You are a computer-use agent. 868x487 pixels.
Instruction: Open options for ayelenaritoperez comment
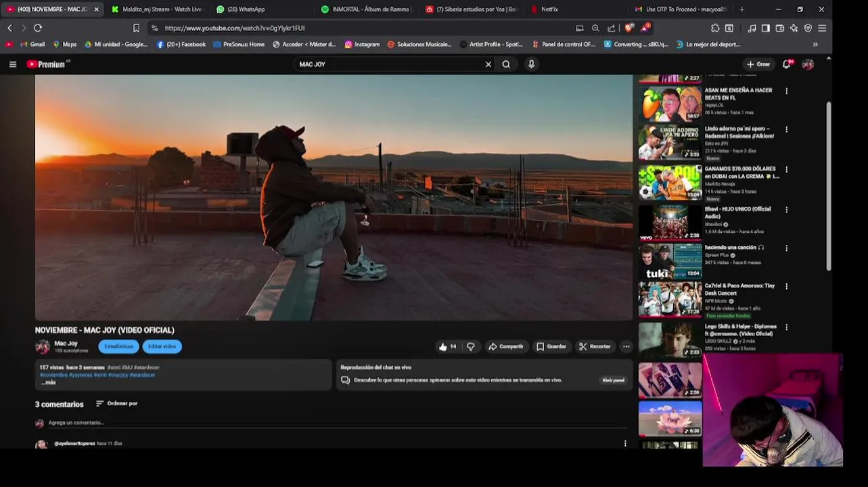click(625, 444)
